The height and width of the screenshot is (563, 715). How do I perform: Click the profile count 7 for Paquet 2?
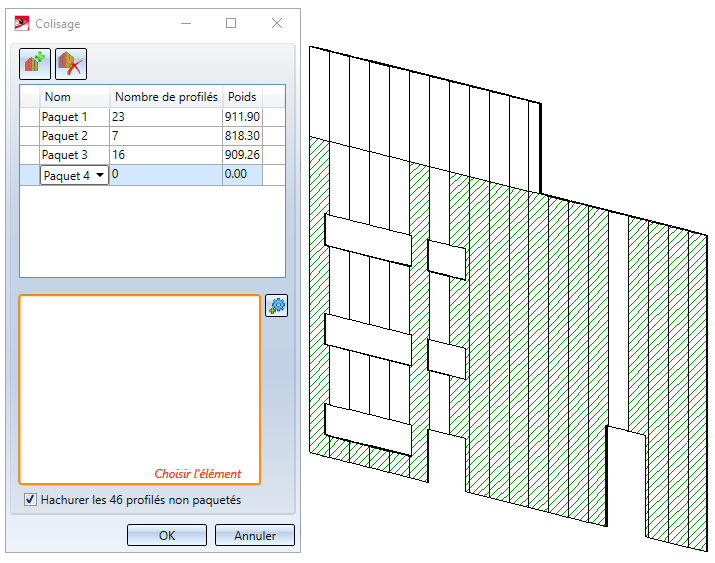click(166, 136)
